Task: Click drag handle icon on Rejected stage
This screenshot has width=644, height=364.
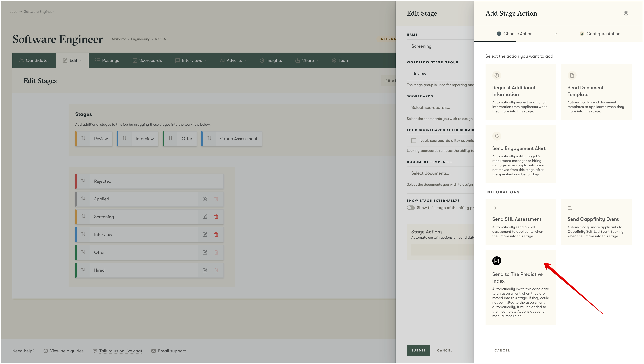Action: 83,181
